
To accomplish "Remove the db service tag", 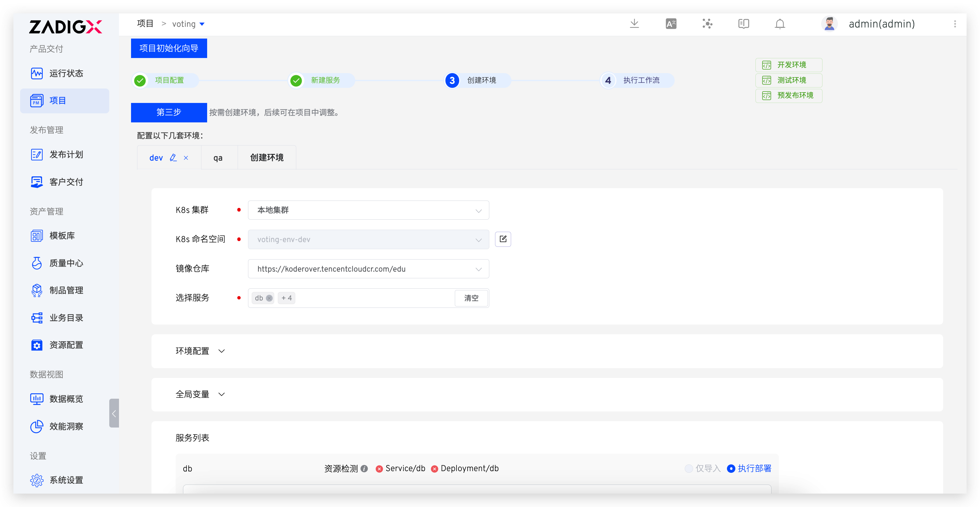I will 269,298.
